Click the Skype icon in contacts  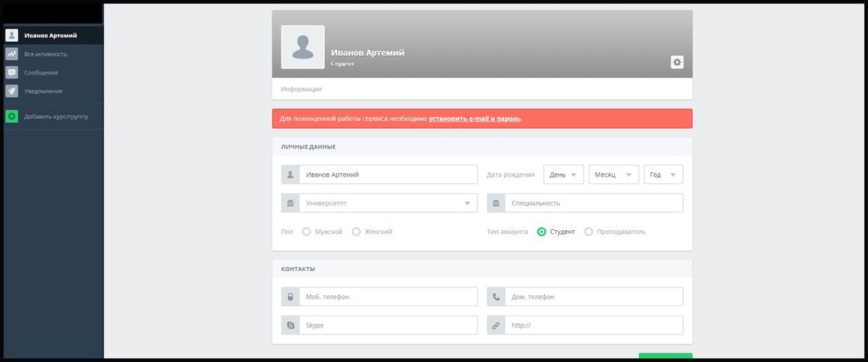[290, 326]
